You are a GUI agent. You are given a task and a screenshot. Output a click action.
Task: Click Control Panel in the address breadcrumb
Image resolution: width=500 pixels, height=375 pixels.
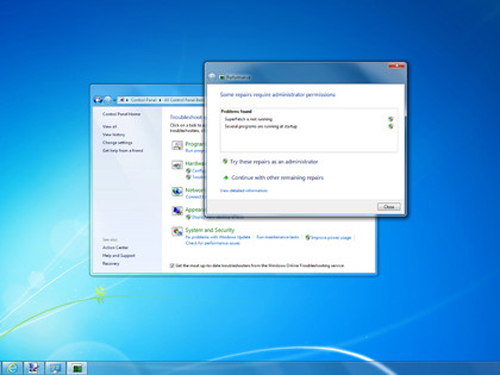click(143, 100)
